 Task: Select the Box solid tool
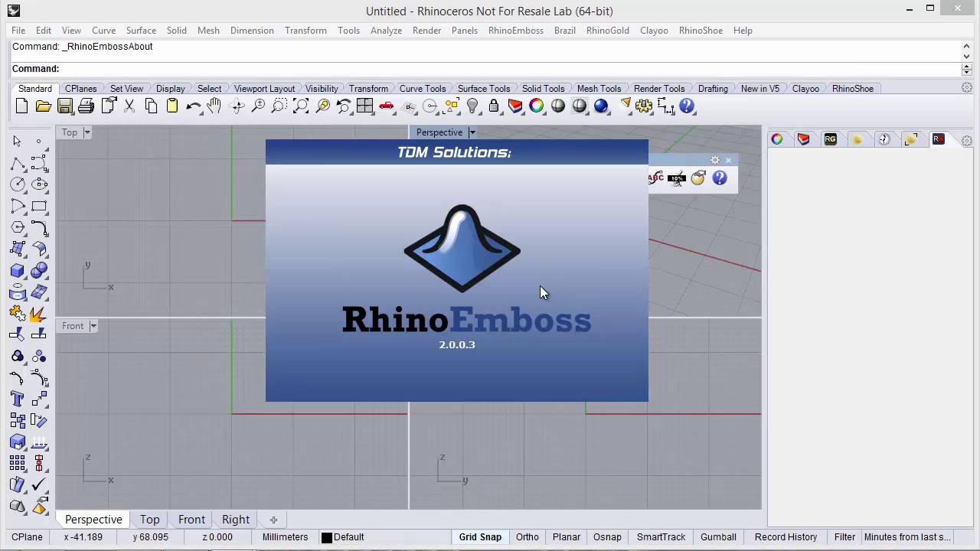[x=17, y=270]
